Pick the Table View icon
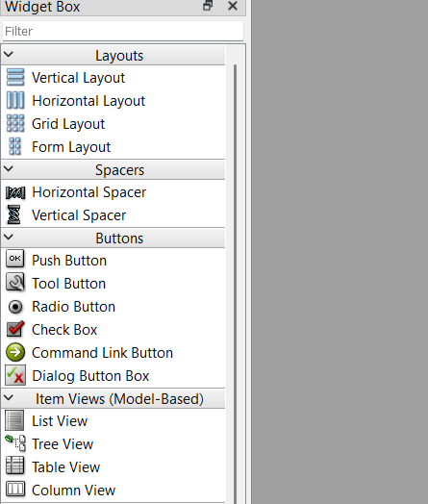 click(x=15, y=466)
